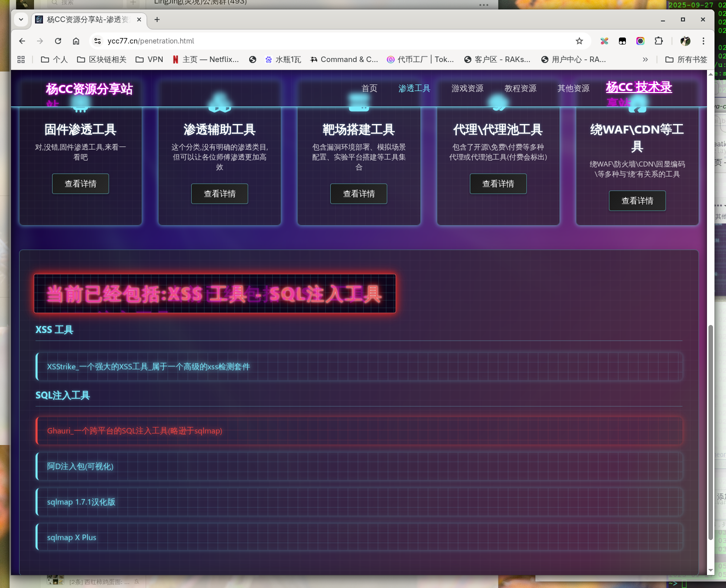Go to 首页 in site navigation
The image size is (726, 588).
(x=369, y=88)
